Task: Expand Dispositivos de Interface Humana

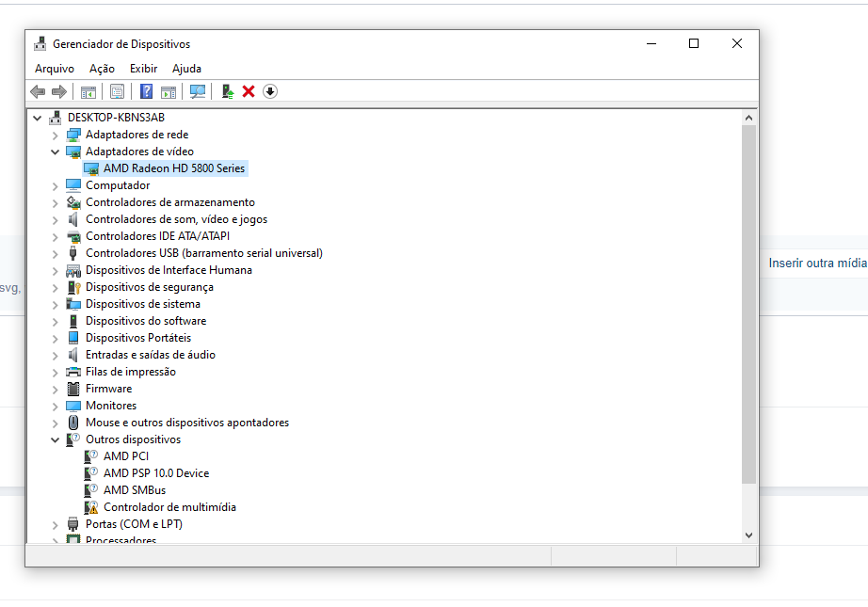Action: pyautogui.click(x=55, y=271)
